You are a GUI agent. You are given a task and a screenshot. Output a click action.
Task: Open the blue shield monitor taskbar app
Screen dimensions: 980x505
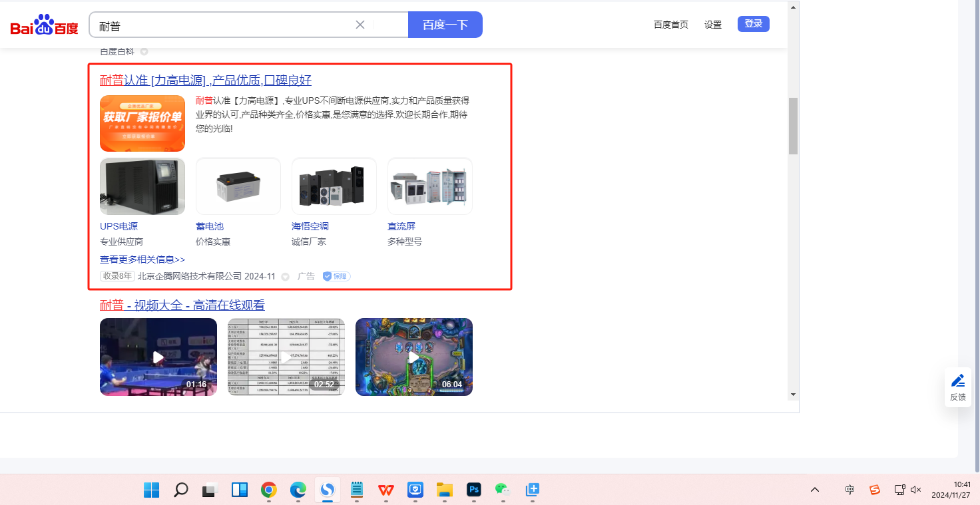[415, 490]
